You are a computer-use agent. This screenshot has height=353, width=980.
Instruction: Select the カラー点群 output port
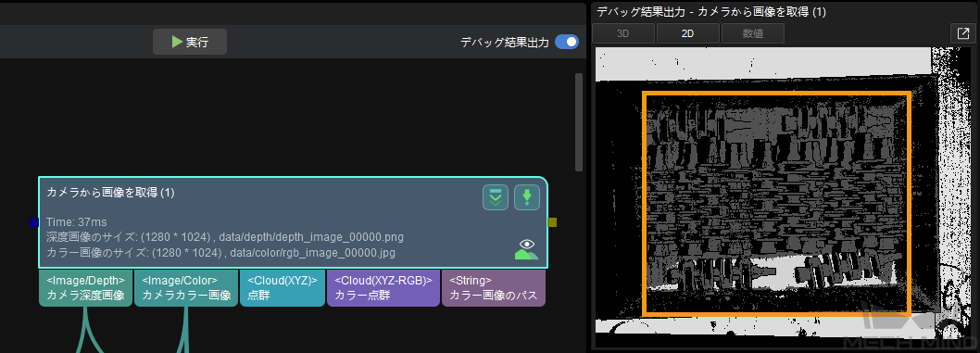click(x=383, y=288)
